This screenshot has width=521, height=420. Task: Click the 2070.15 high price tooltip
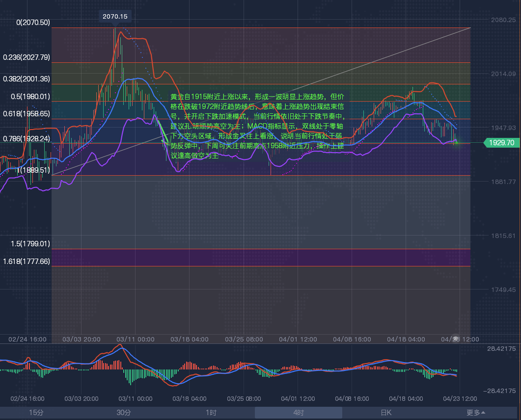[115, 17]
